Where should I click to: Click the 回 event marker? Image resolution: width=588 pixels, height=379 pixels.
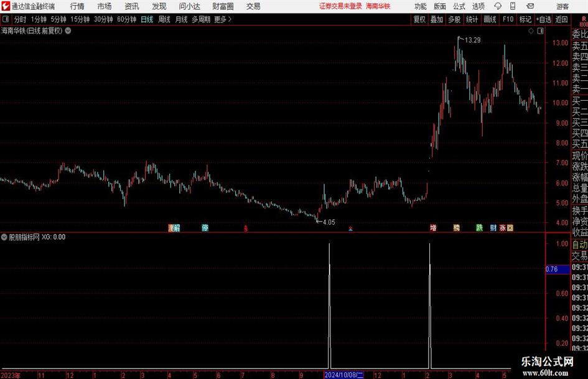pyautogui.click(x=510, y=228)
